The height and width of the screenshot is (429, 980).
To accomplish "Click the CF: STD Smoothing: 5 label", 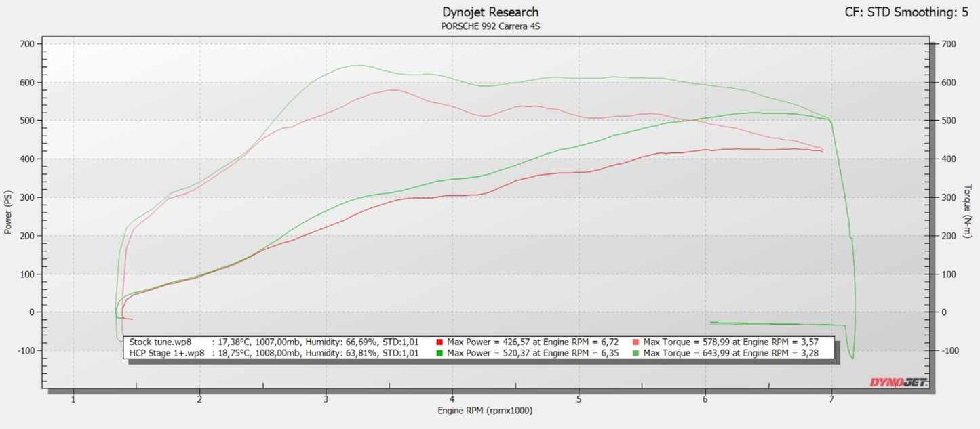I will 905,12.
